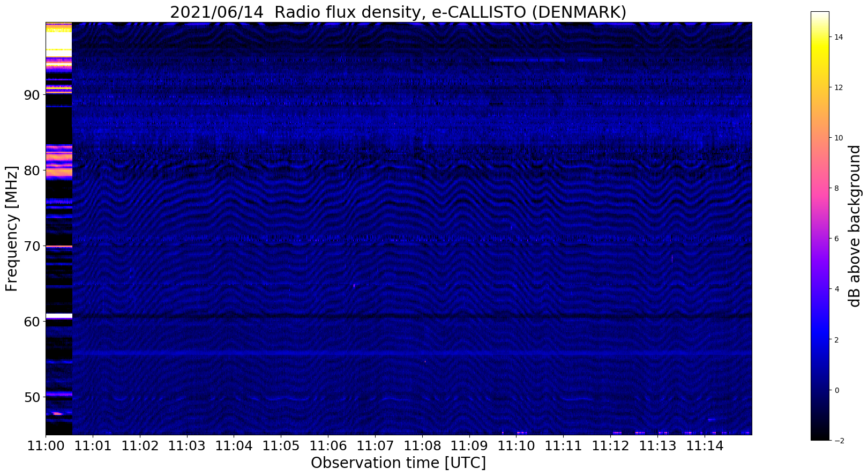
Task: Click the 11:04 time tick label
Action: click(234, 446)
